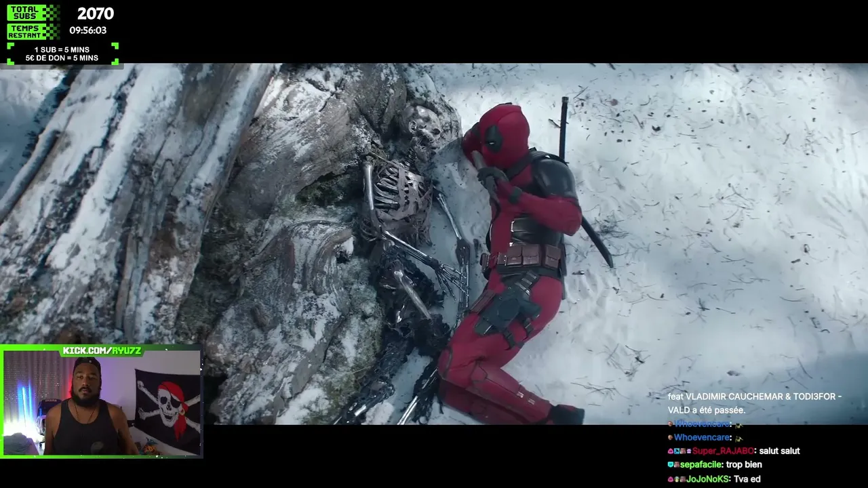Viewport: 868px width, 488px height.
Task: Click the 'Tva ed' chat message
Action: pyautogui.click(x=747, y=479)
